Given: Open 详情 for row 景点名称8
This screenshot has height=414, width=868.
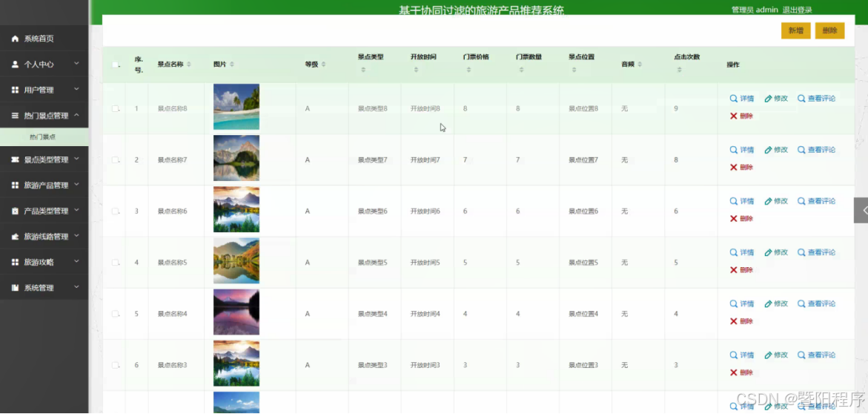Looking at the screenshot, I should pyautogui.click(x=742, y=99).
